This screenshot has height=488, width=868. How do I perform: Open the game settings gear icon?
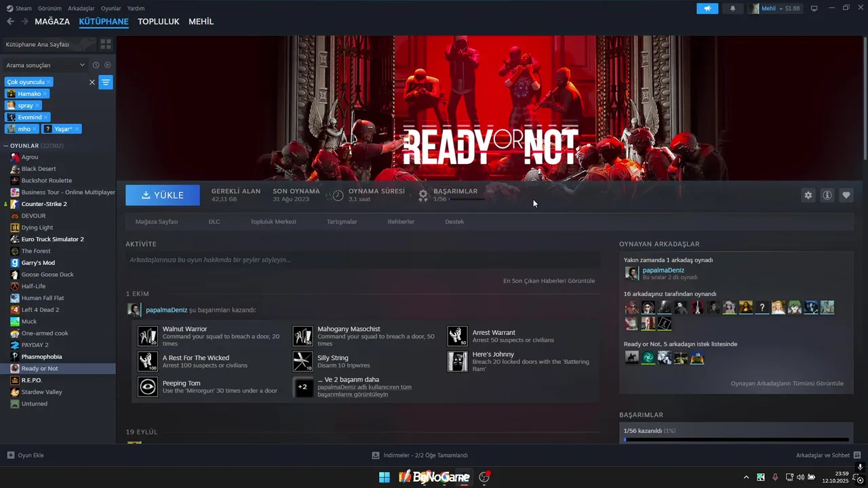(808, 195)
